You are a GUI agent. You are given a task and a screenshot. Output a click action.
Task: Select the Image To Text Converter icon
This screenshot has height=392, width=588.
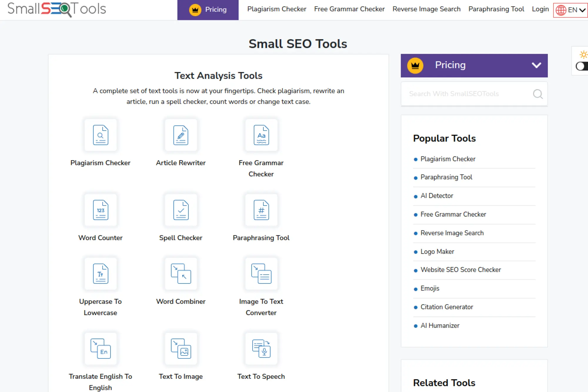[x=261, y=273]
